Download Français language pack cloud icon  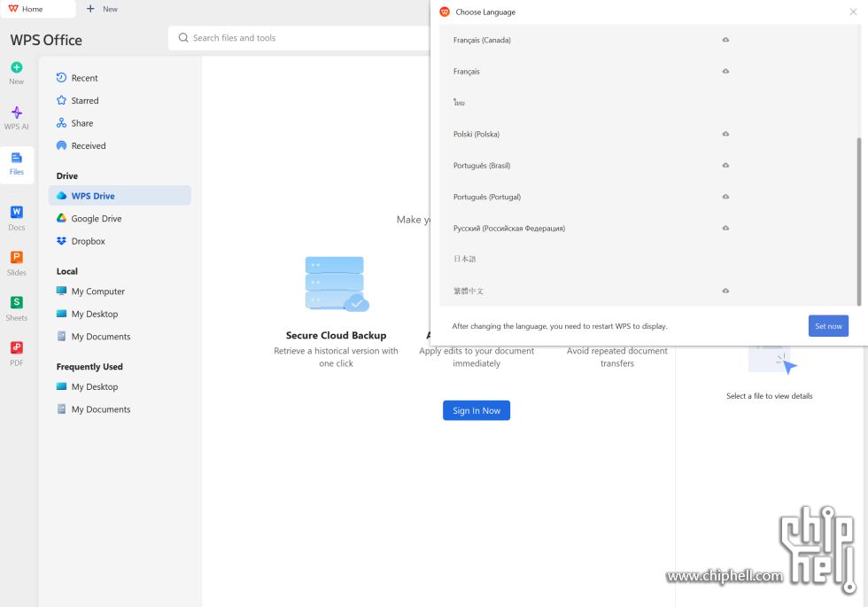point(725,72)
